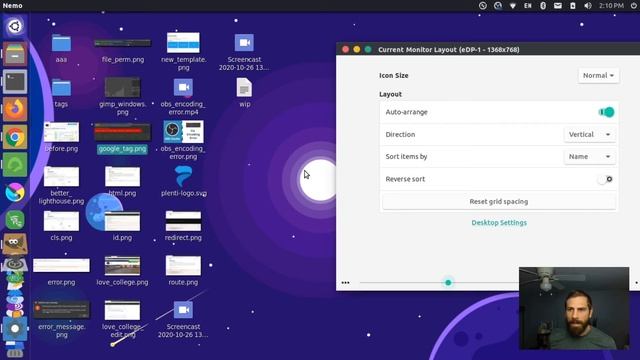Select redirect.png file icon
640x360 pixels.
click(183, 221)
